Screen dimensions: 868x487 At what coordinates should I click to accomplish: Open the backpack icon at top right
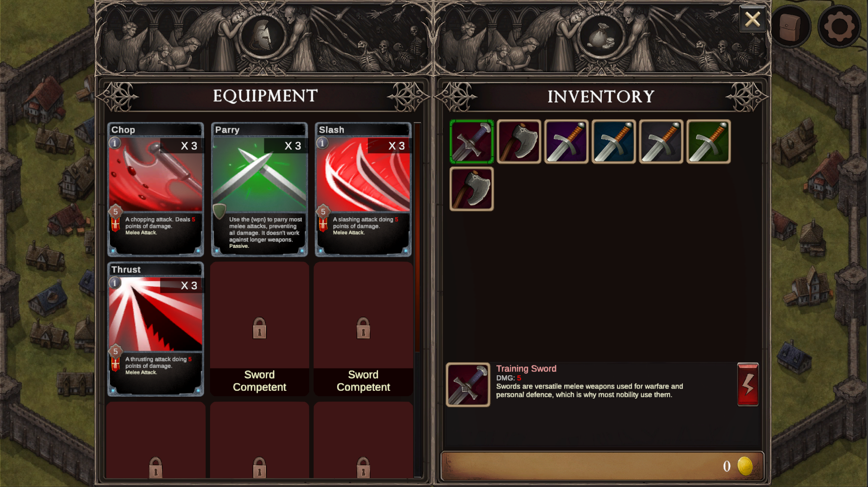(x=790, y=27)
